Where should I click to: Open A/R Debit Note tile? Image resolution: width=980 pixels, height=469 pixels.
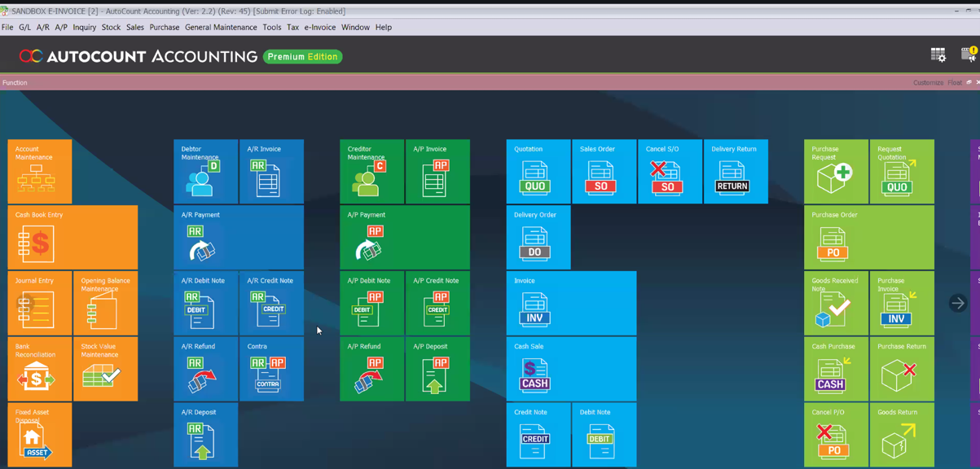[206, 304]
